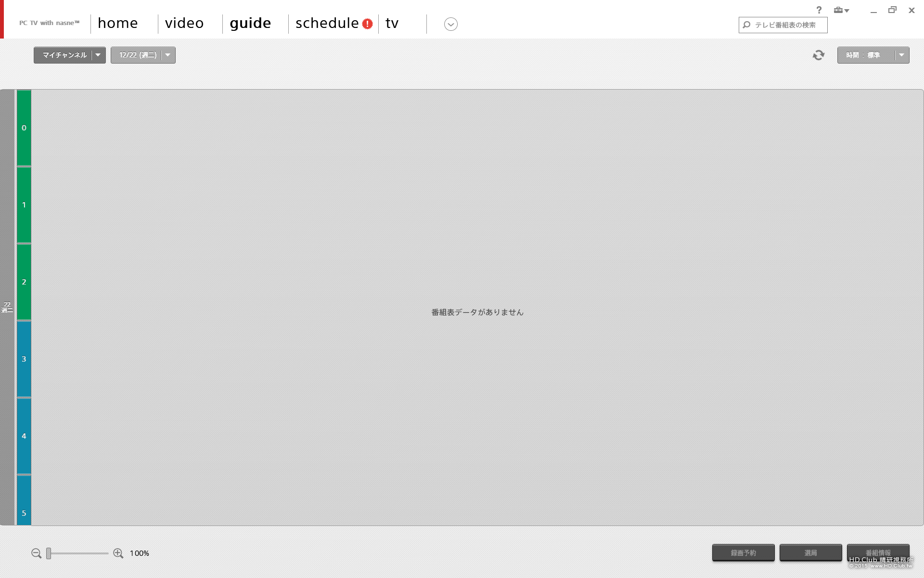Open the 時間：標準 time scale dropdown
The image size is (924, 578).
pos(873,55)
